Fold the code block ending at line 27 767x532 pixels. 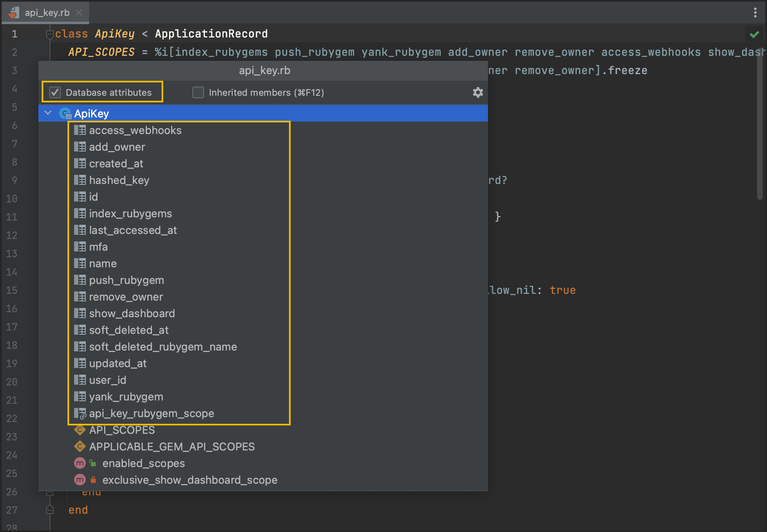(x=50, y=510)
